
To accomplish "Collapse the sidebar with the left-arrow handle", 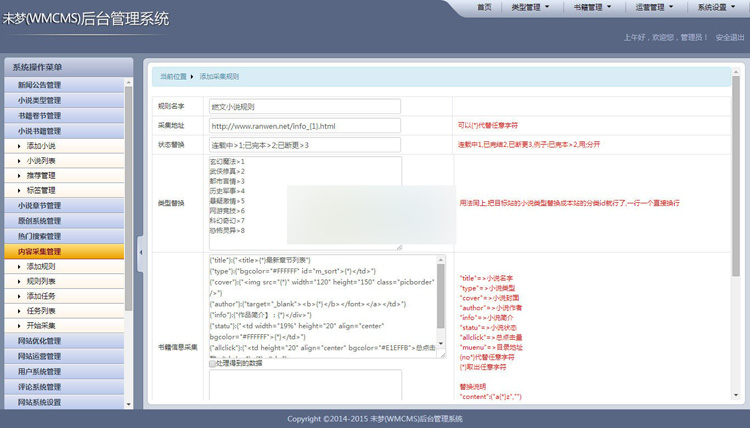I will [x=140, y=252].
